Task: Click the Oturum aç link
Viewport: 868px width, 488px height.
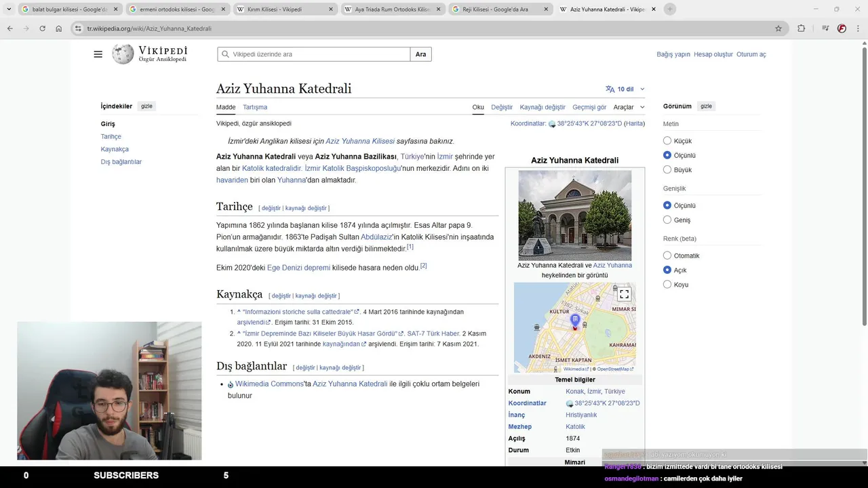Action: 751,54
